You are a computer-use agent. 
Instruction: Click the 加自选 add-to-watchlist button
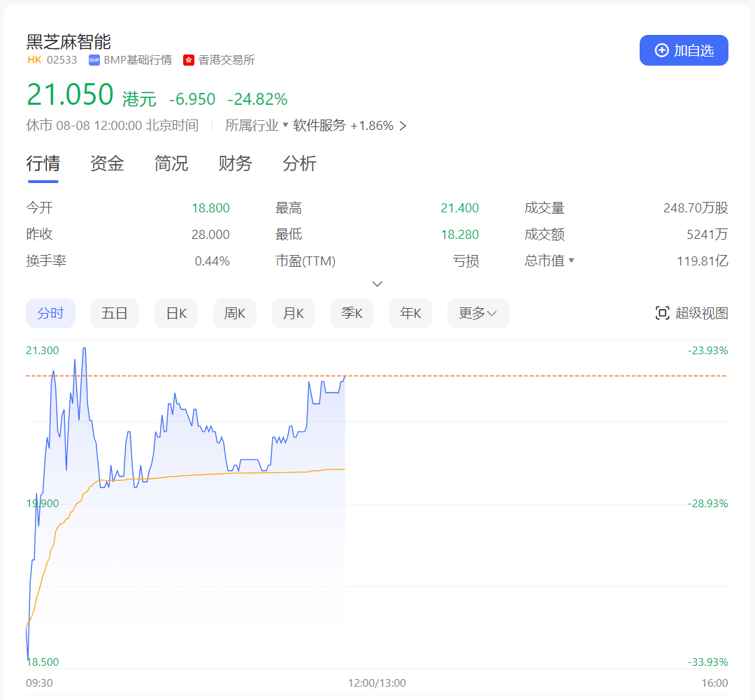point(684,50)
